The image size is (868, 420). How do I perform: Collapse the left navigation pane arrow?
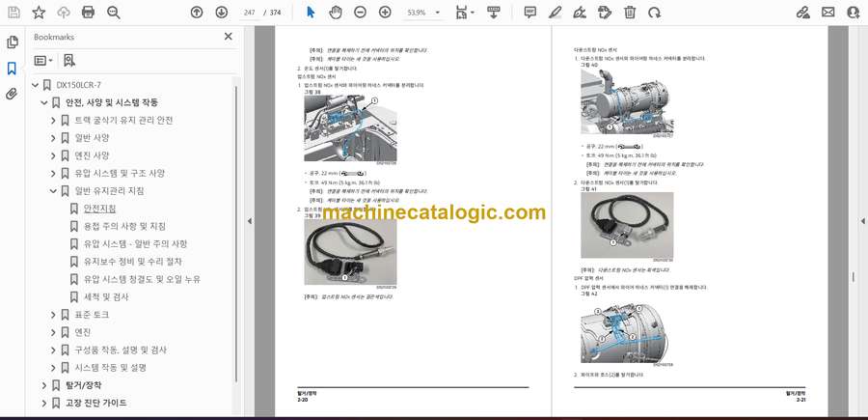(249, 221)
